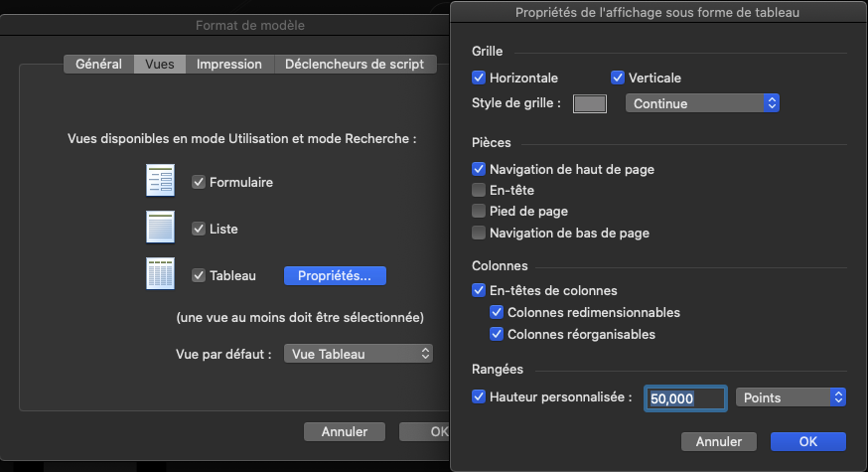This screenshot has height=472, width=868.
Task: Uncheck the Formulaire view checkbox
Action: (x=199, y=183)
